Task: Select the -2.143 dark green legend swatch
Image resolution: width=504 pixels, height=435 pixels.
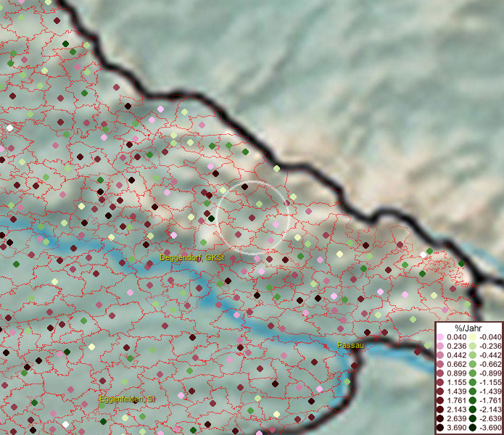Action: click(473, 410)
